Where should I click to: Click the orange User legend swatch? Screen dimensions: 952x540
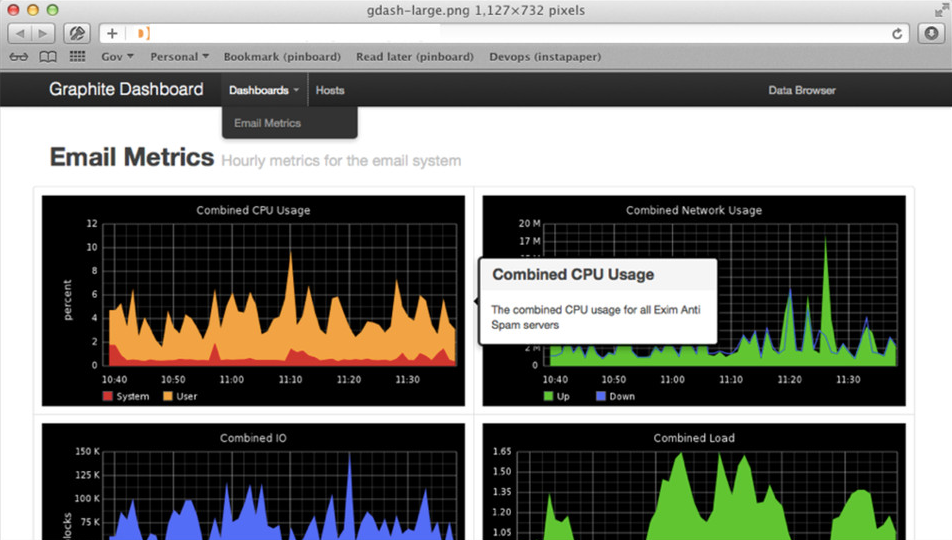click(x=168, y=396)
